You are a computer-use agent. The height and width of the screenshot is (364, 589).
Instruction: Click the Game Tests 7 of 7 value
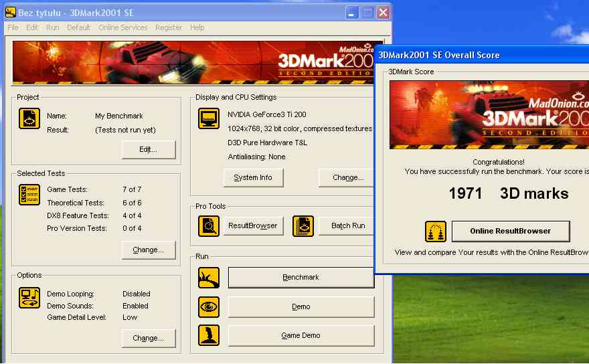pyautogui.click(x=132, y=190)
